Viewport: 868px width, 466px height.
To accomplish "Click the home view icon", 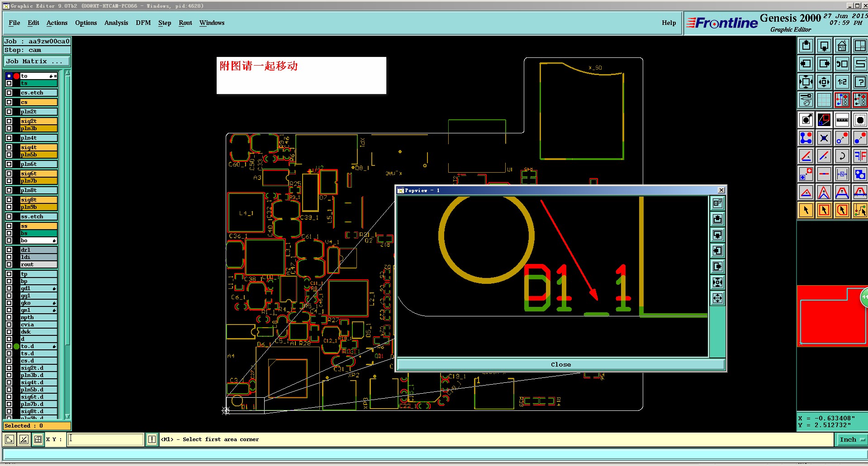I will click(842, 46).
